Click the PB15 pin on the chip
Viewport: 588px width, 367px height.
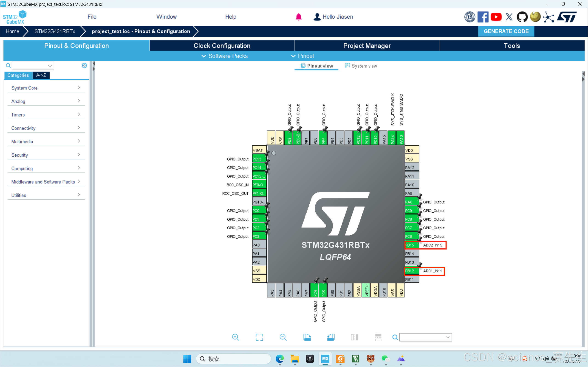click(411, 245)
